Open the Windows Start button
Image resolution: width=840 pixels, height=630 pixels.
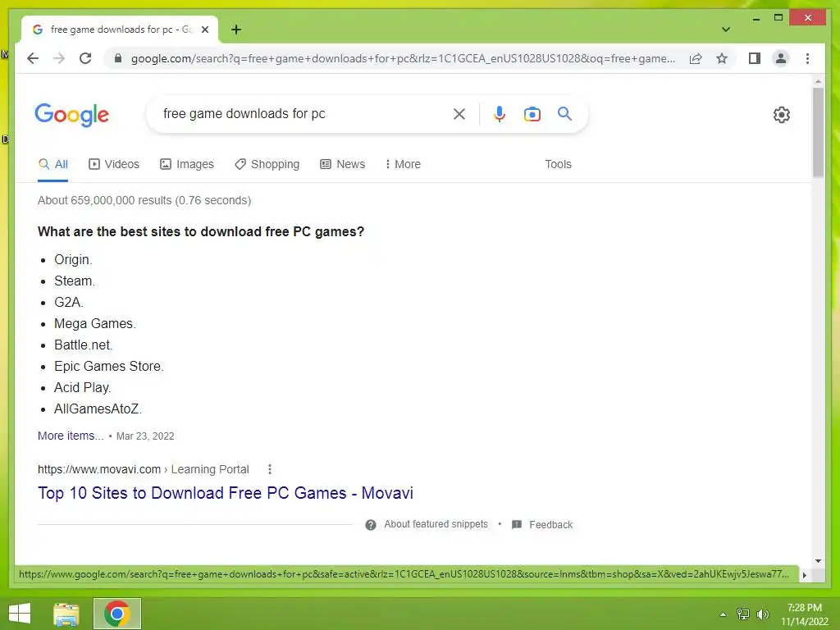tap(20, 614)
